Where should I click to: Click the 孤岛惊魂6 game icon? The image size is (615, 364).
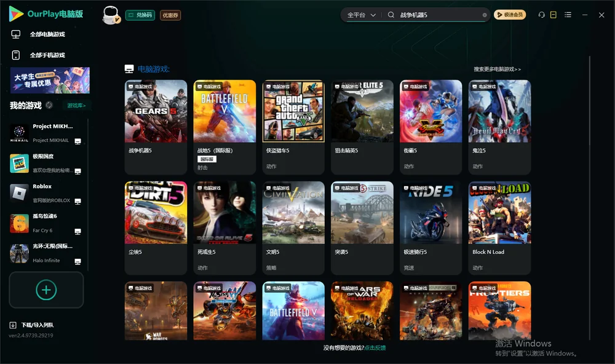[19, 223]
